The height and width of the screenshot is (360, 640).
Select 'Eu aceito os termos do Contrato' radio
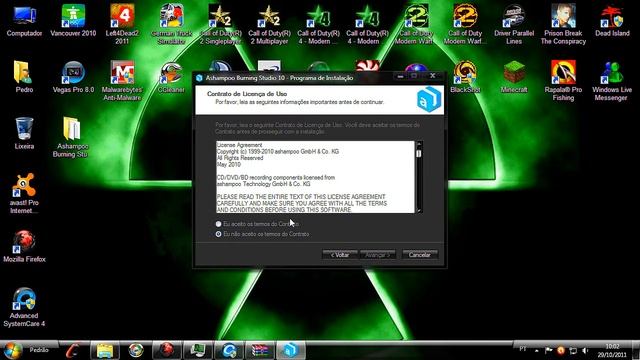coord(218,224)
